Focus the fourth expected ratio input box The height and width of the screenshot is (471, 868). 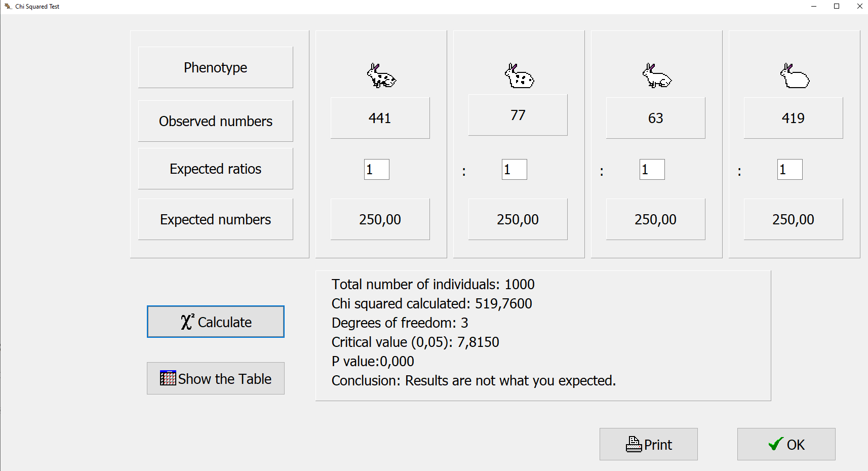click(790, 170)
